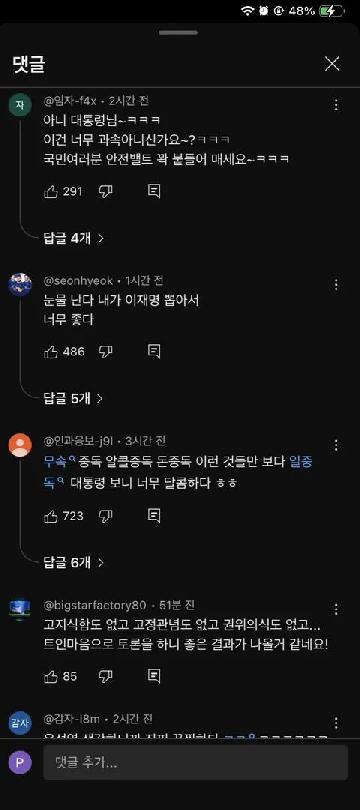360x810 pixels.
Task: Tap the comments panel drag handle
Action: click(179, 33)
